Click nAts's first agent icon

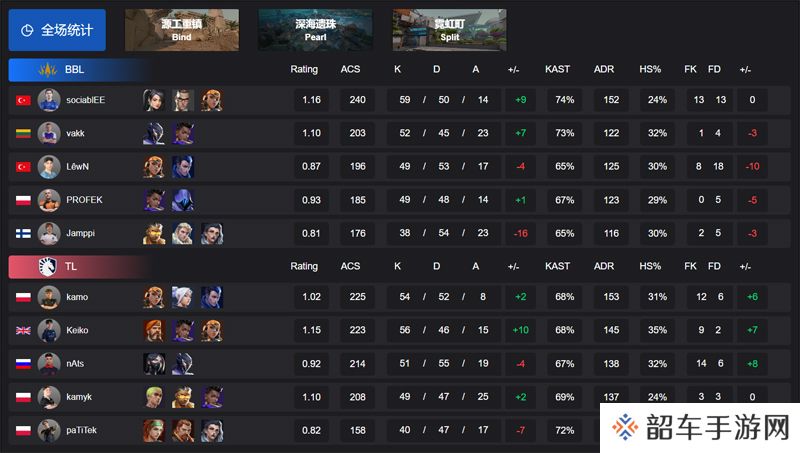[x=154, y=364]
